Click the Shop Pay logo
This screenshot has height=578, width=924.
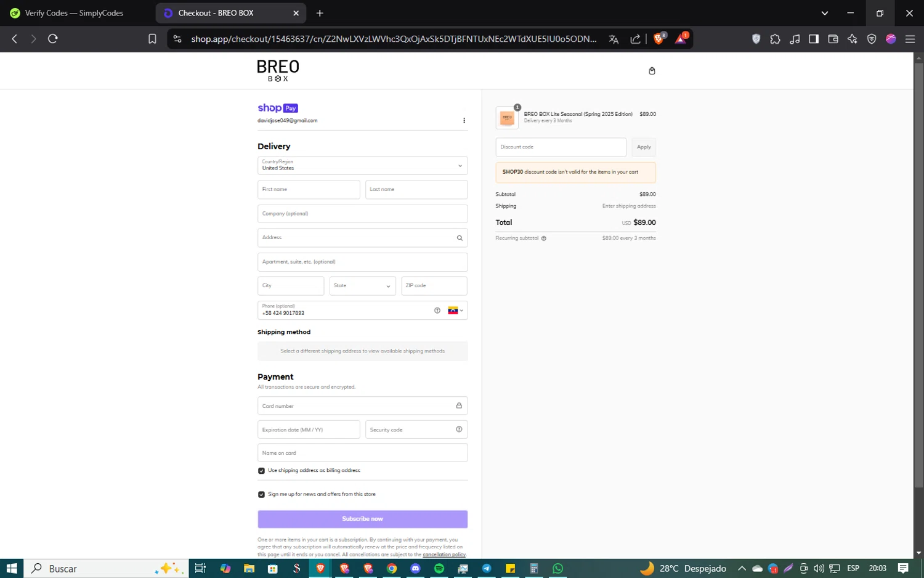tap(278, 108)
